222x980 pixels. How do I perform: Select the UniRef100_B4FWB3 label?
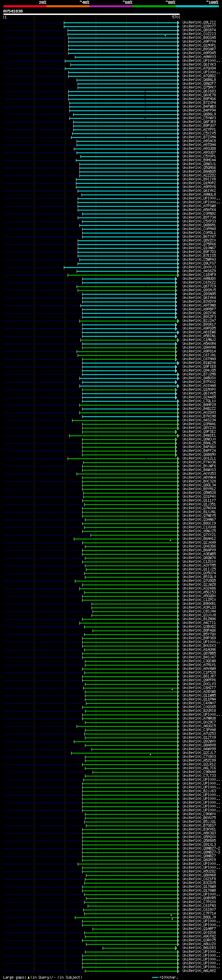199,106
